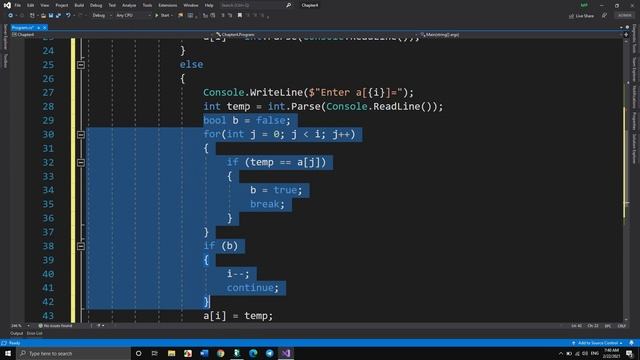Switch to Visual Studio taskbar icon
Screen dimensions: 640x360
286,353
